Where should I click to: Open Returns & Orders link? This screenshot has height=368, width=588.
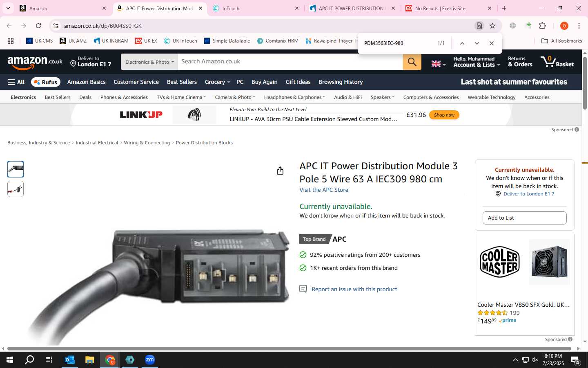point(520,62)
